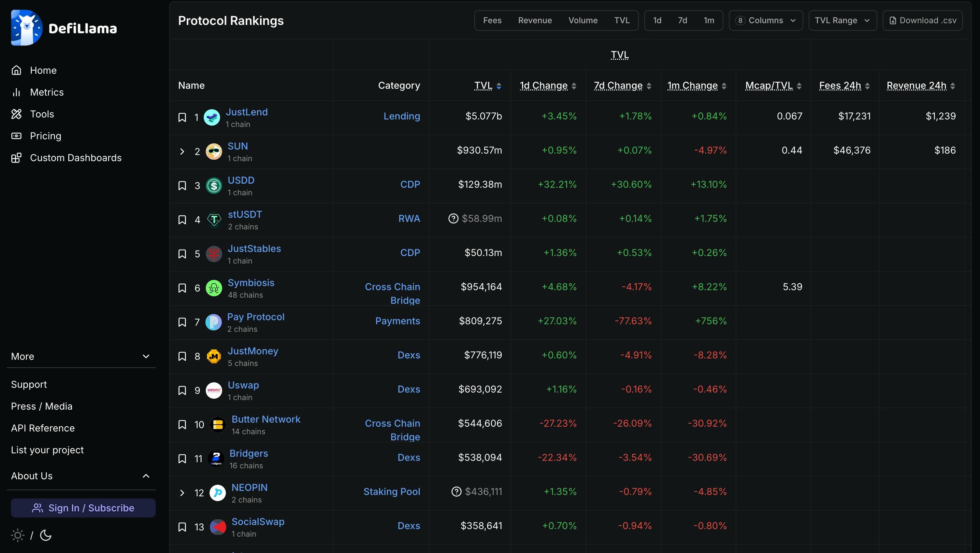Switch to light mode sun icon
Screen dimensions: 980x553
click(x=17, y=535)
